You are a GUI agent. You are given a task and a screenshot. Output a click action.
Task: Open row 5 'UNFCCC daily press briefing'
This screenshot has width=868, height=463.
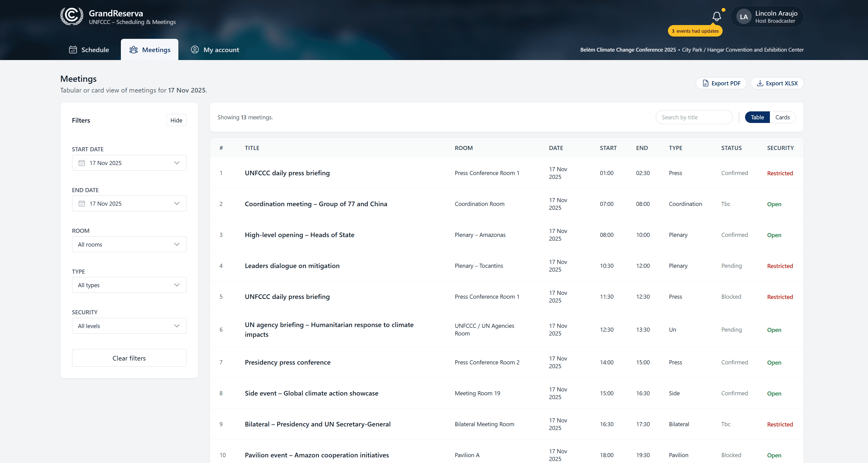tap(287, 297)
